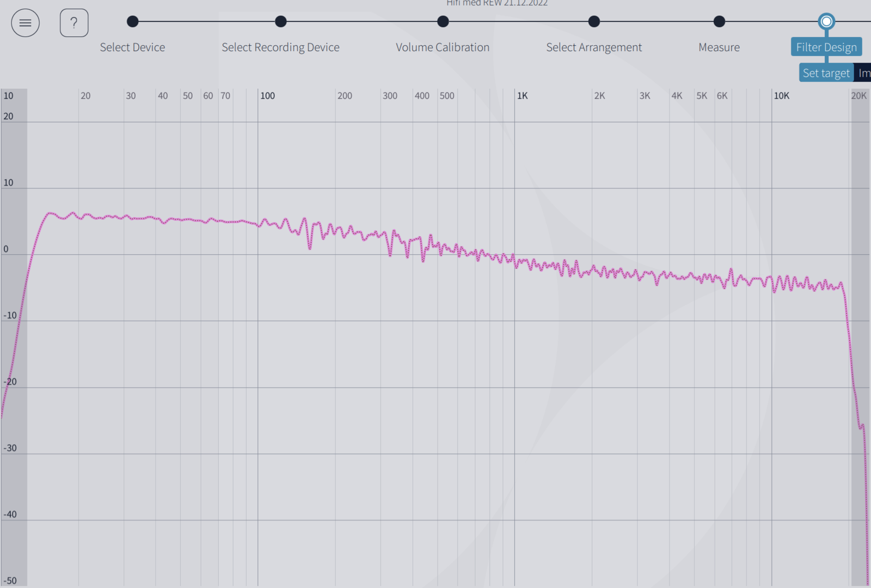Viewport: 871px width, 588px height.
Task: Click the -40 dB axis label
Action: point(10,514)
